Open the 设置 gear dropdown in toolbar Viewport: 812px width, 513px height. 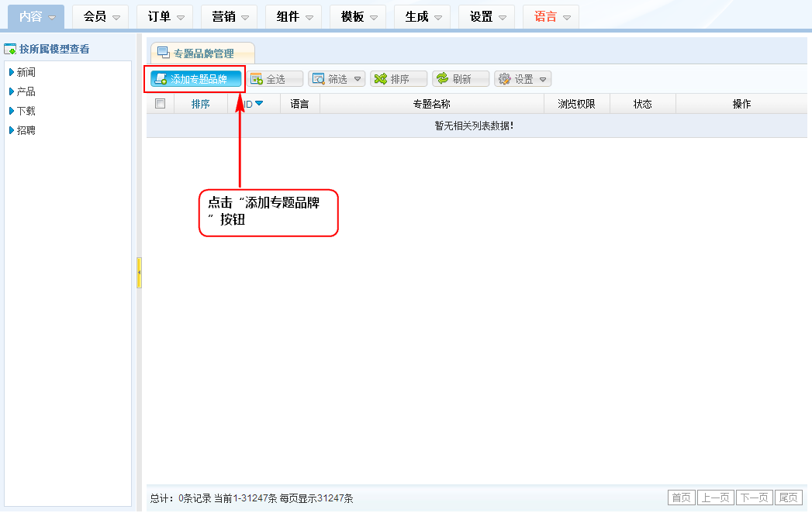[x=523, y=79]
